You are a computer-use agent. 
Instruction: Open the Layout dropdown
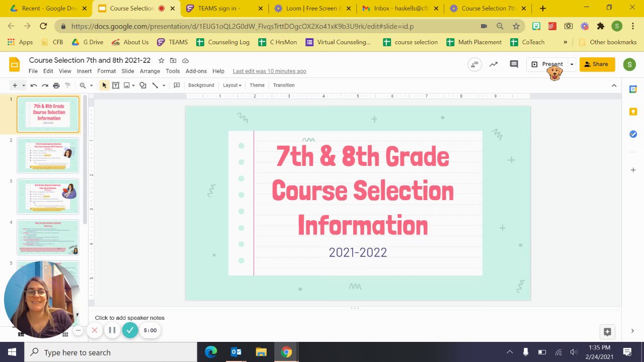coord(232,85)
